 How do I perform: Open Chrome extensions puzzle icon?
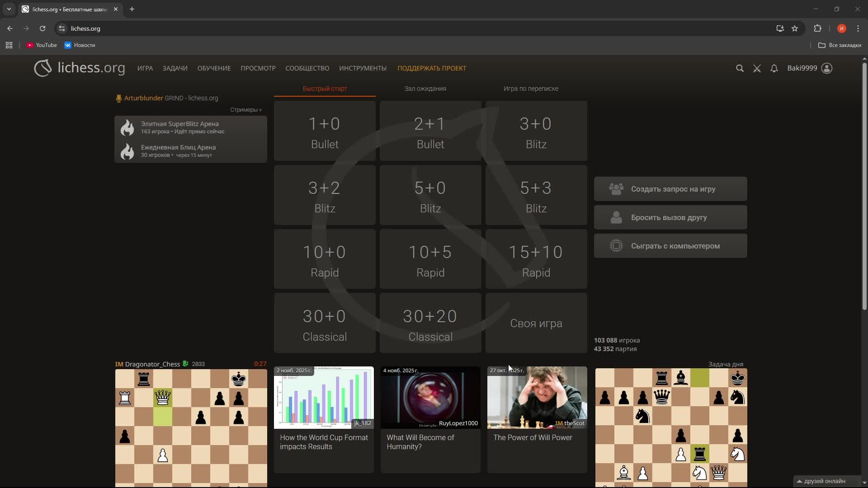point(817,28)
